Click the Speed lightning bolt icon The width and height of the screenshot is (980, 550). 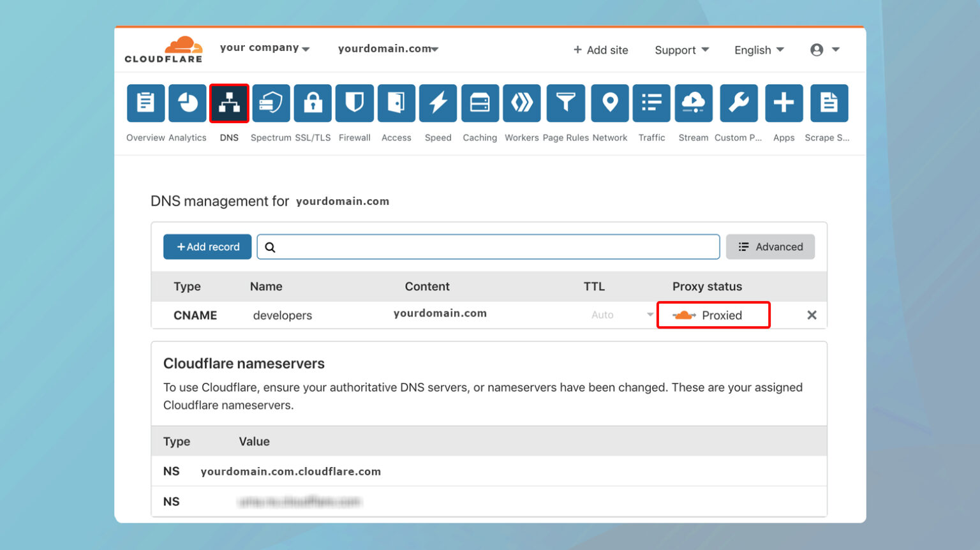438,103
